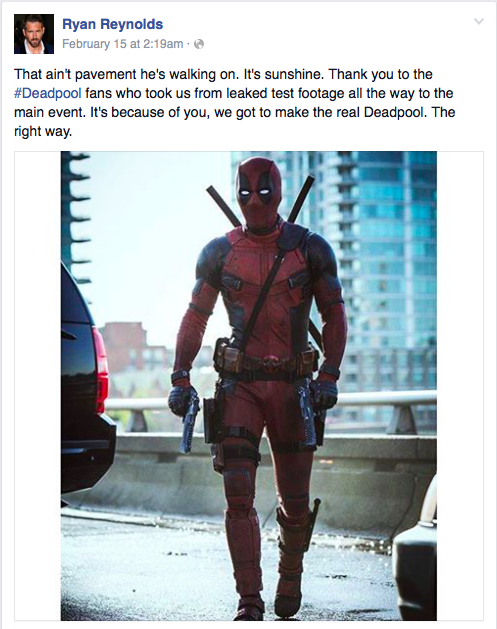Visit the Ryan Reynolds profile name link

coord(112,24)
